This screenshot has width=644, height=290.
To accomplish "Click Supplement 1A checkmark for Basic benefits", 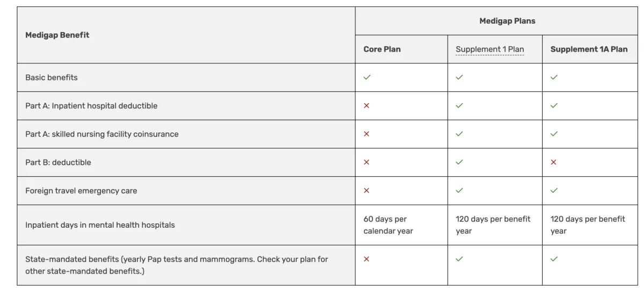I will (554, 77).
